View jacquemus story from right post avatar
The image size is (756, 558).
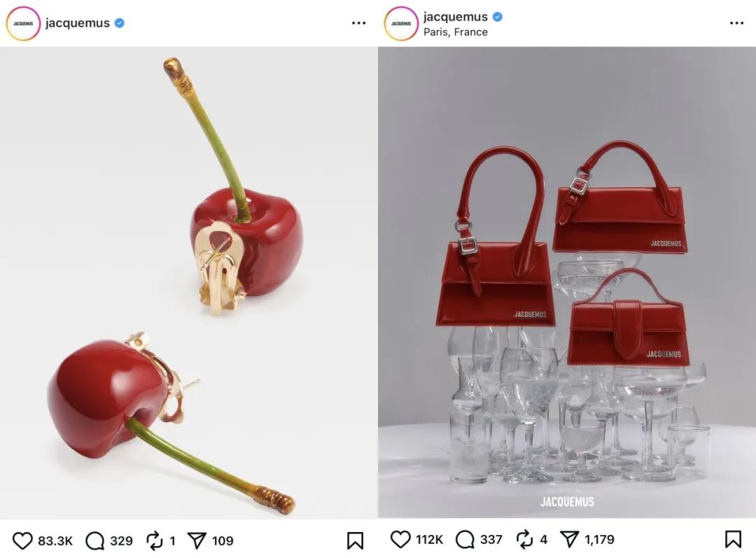click(x=401, y=23)
